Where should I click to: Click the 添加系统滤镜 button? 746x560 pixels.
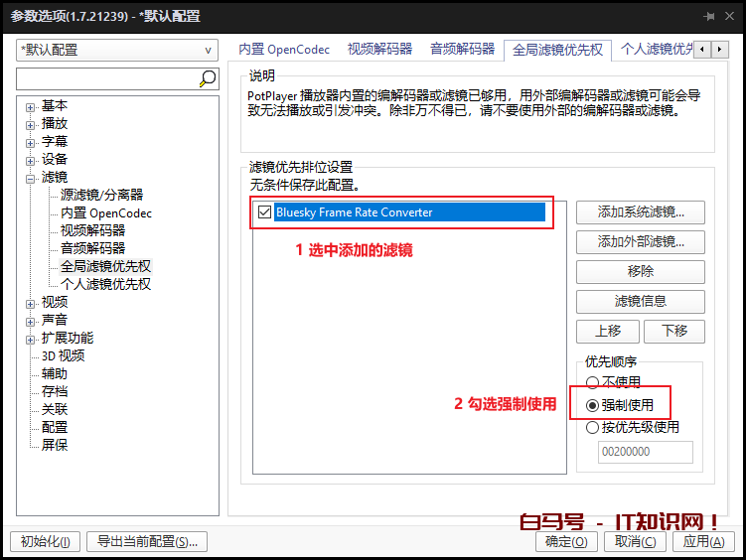640,212
